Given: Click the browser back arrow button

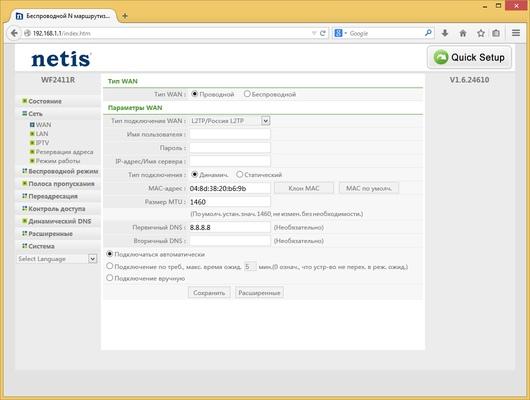Looking at the screenshot, I should 14,33.
